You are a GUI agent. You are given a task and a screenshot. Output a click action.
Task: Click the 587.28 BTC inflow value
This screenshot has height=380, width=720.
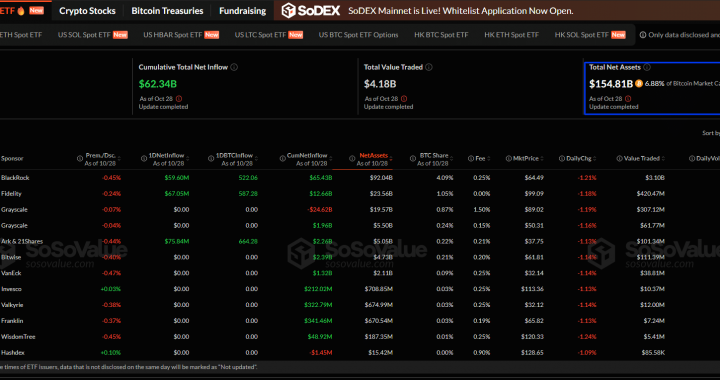(x=248, y=194)
